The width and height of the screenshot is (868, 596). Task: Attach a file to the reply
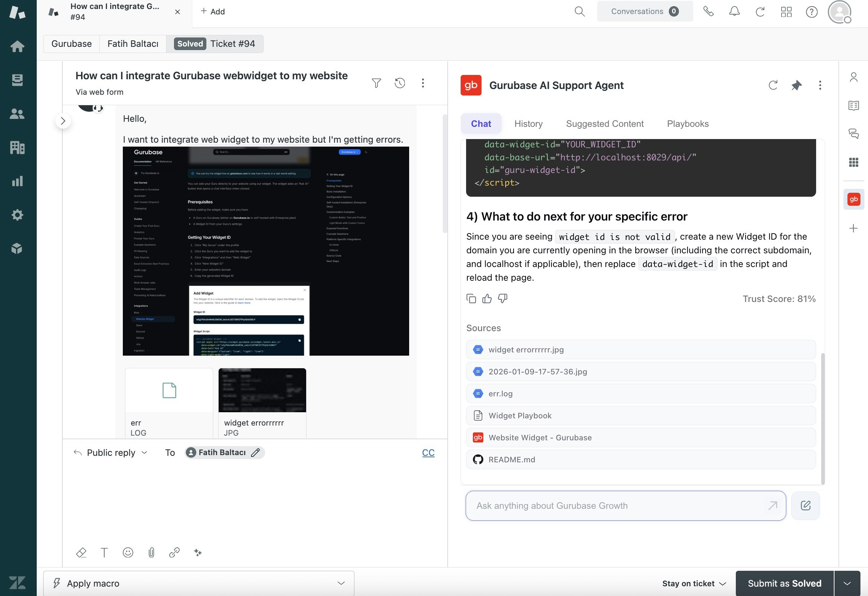(151, 553)
